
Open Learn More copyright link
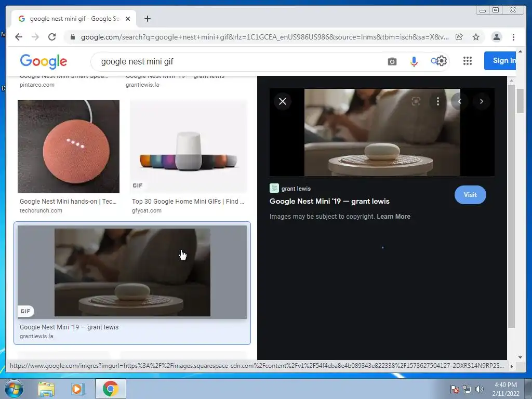tap(394, 217)
